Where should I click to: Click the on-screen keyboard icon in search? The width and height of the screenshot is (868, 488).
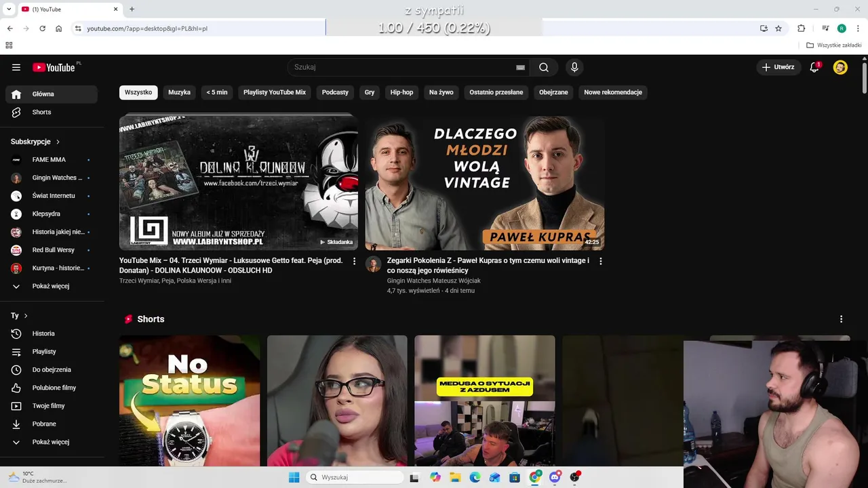[x=520, y=67]
